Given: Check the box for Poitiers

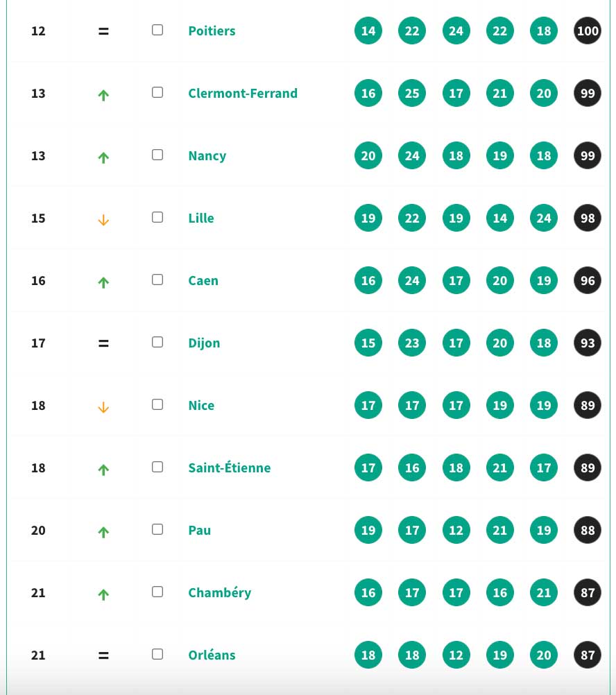Looking at the screenshot, I should pos(157,30).
